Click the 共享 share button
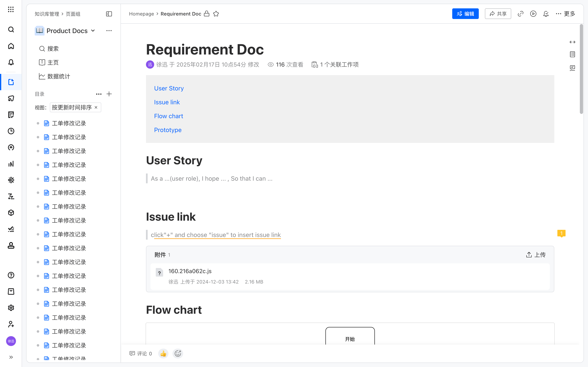 tap(498, 14)
